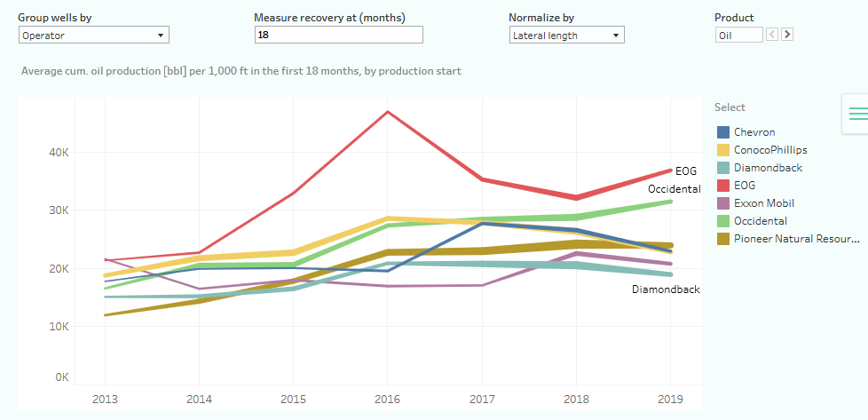The width and height of the screenshot is (868, 420).
Task: Select EOG color swatch in legend
Action: (x=723, y=185)
